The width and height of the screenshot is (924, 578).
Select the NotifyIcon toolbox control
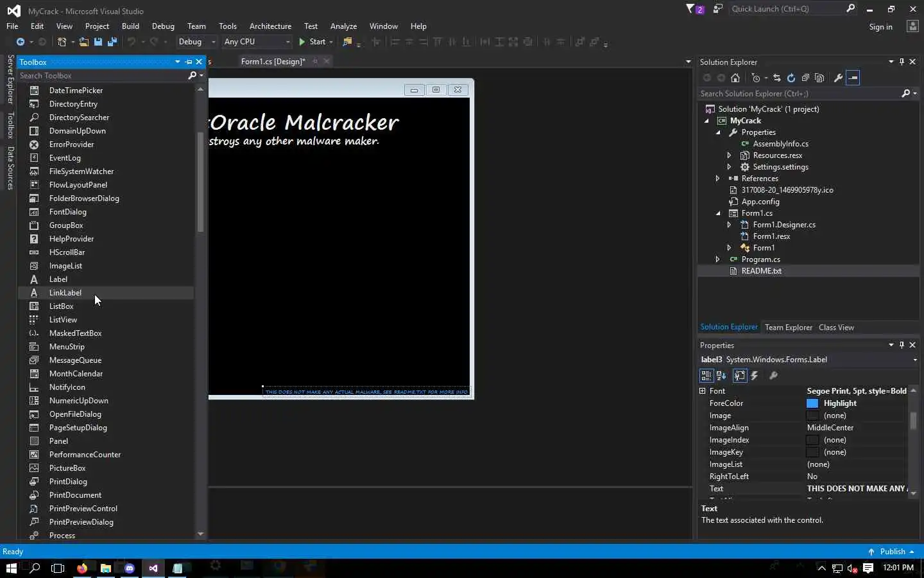click(106, 387)
